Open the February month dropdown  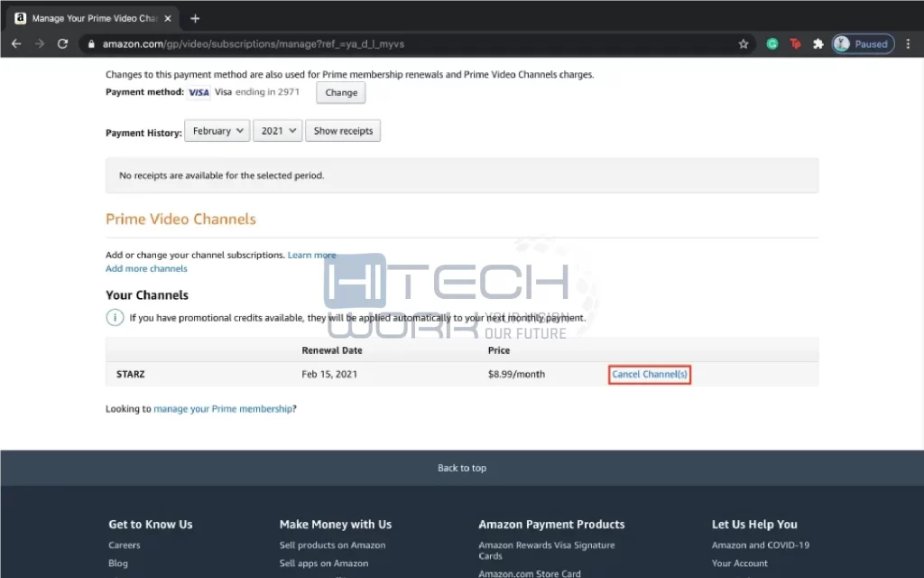click(217, 131)
